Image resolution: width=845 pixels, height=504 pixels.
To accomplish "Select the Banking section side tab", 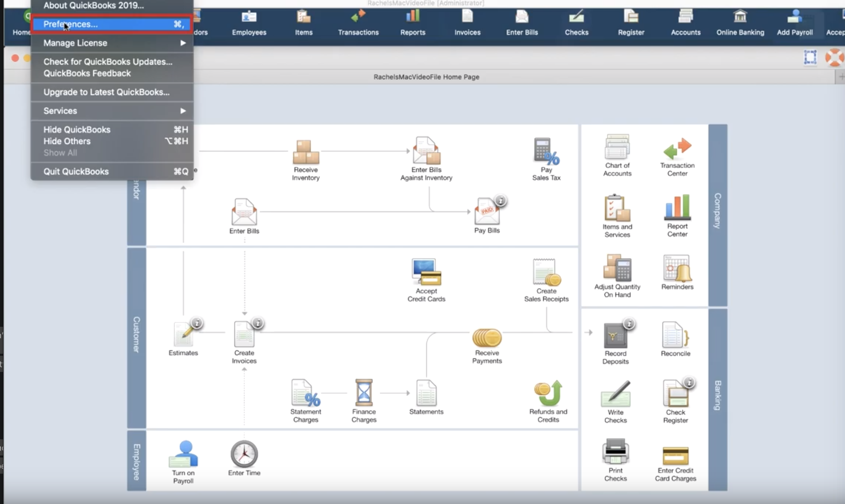I will pos(718,400).
